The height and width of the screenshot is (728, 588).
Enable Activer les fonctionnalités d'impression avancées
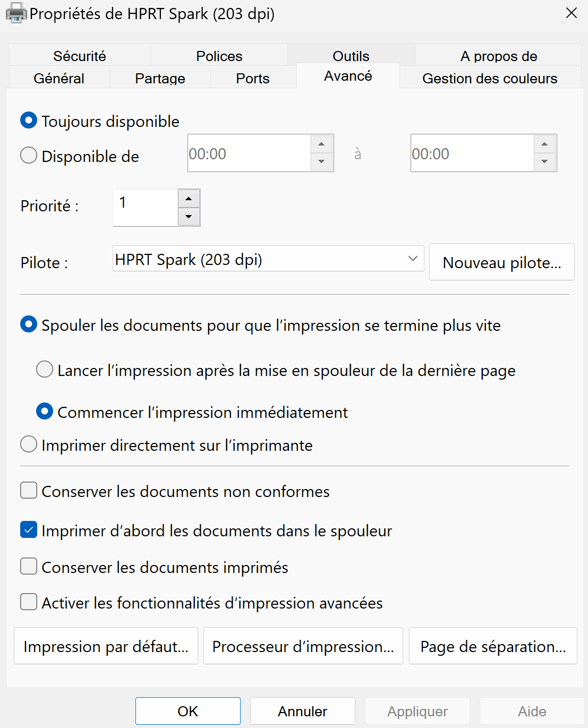click(x=29, y=602)
